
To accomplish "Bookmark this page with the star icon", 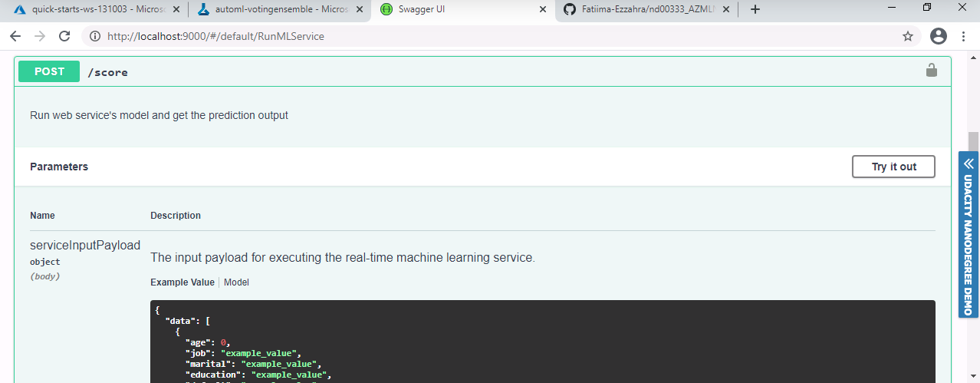I will [x=908, y=36].
